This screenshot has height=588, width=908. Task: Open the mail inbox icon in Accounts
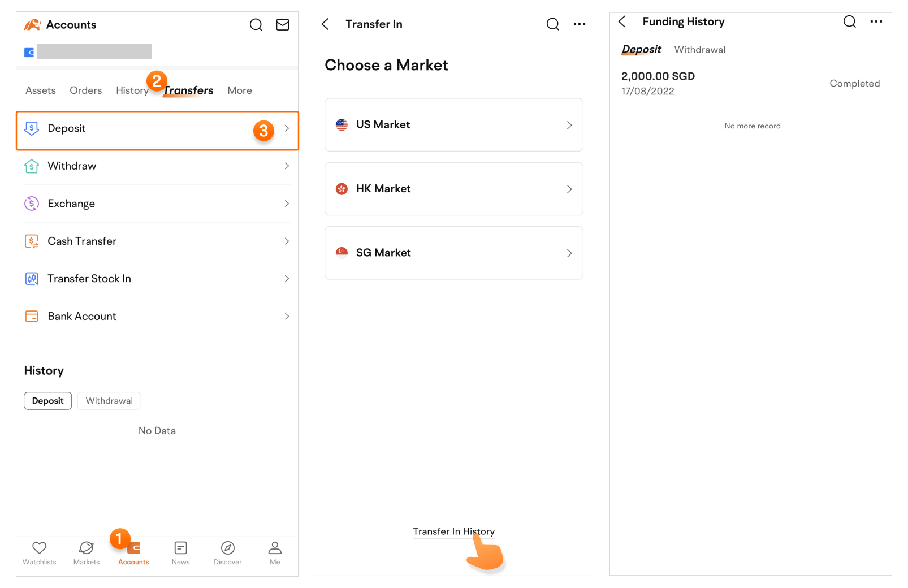click(282, 25)
